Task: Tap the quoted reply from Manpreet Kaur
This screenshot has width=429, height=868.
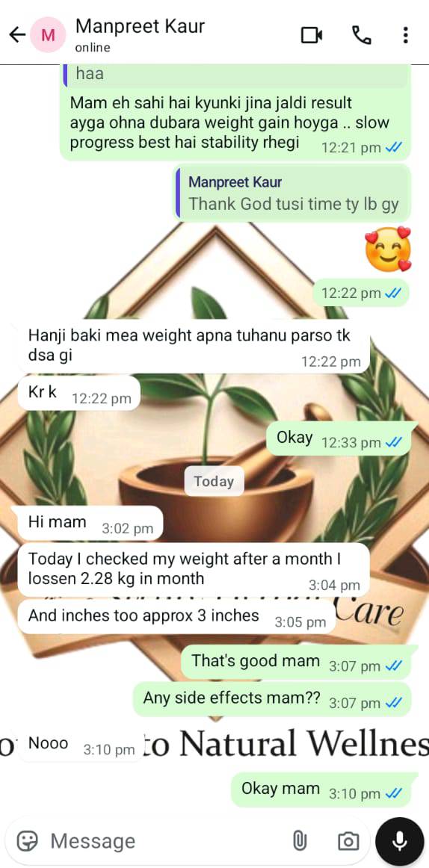Action: pyautogui.click(x=293, y=193)
